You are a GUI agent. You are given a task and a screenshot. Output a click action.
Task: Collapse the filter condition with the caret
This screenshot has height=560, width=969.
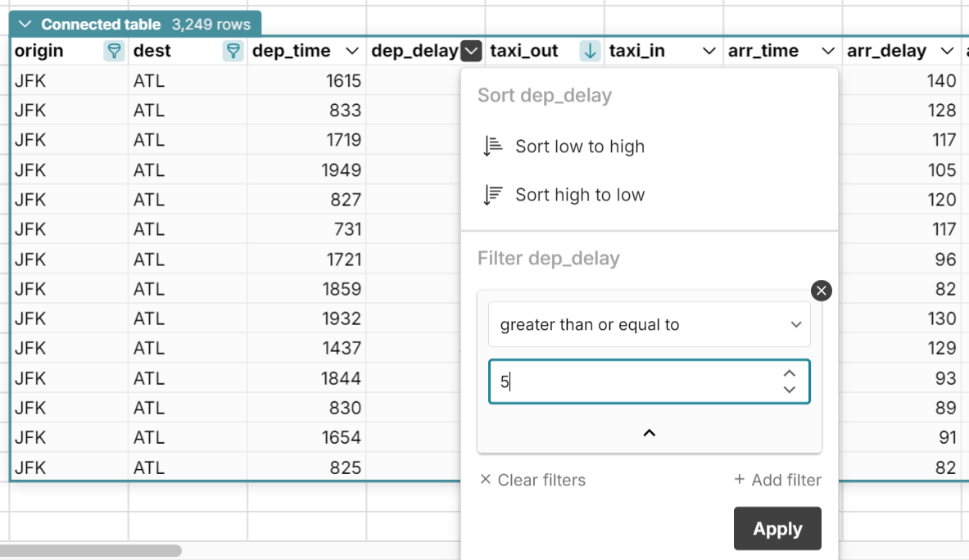(x=649, y=432)
